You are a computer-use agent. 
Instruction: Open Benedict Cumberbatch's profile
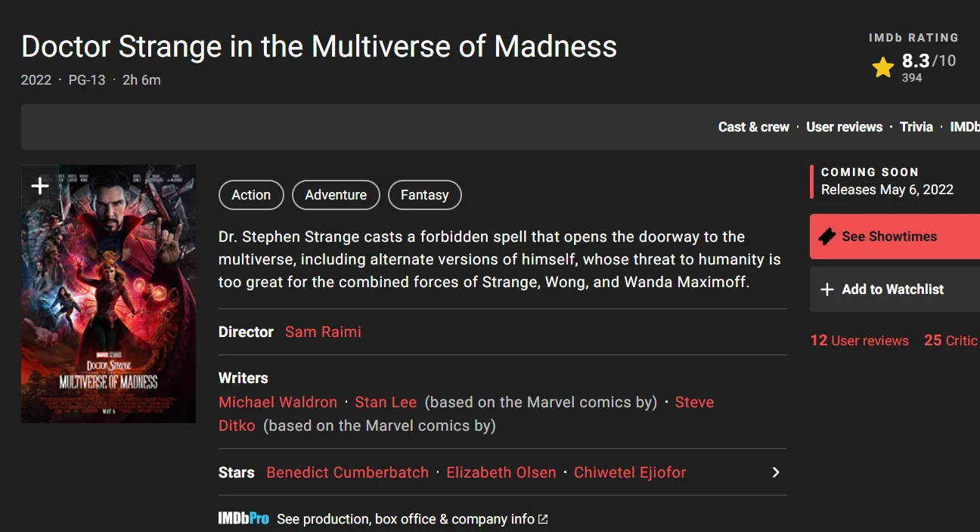coord(347,472)
